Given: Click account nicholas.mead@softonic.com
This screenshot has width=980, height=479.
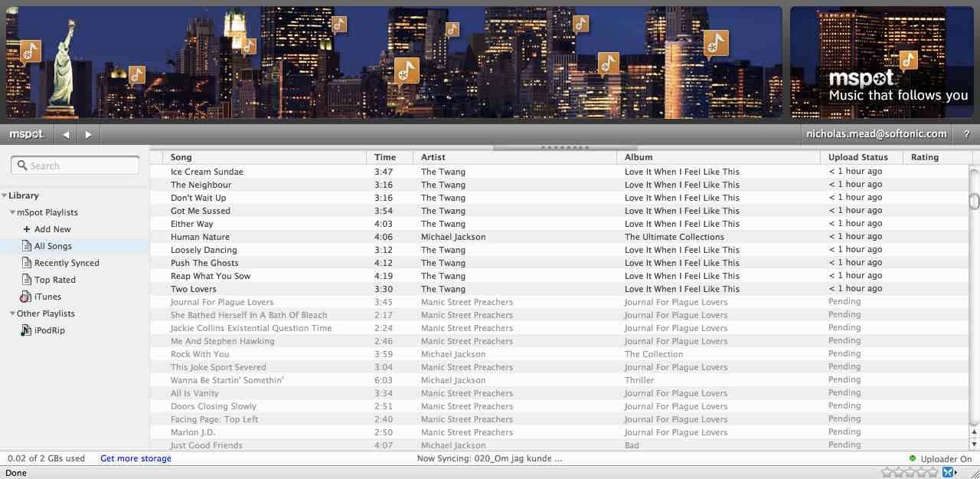Looking at the screenshot, I should click(x=876, y=133).
